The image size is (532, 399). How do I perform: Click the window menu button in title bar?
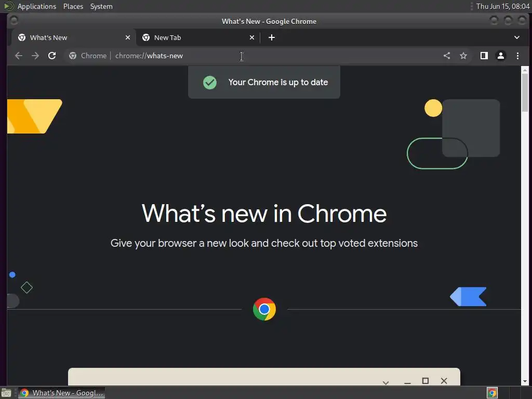14,21
